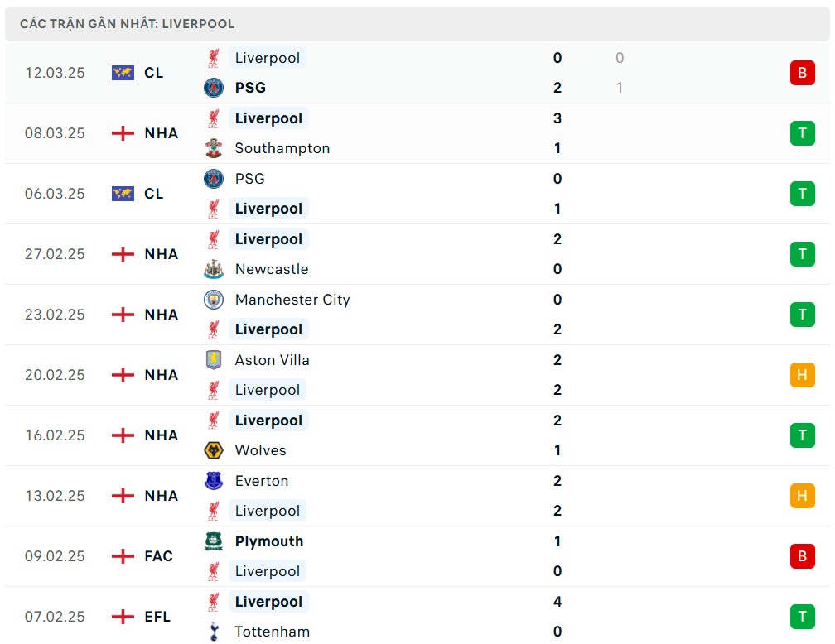The height and width of the screenshot is (644, 835).
Task: Click the Aston Villa club crest
Action: (214, 360)
